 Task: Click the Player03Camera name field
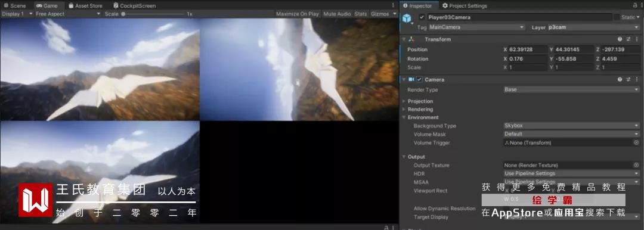coord(519,17)
